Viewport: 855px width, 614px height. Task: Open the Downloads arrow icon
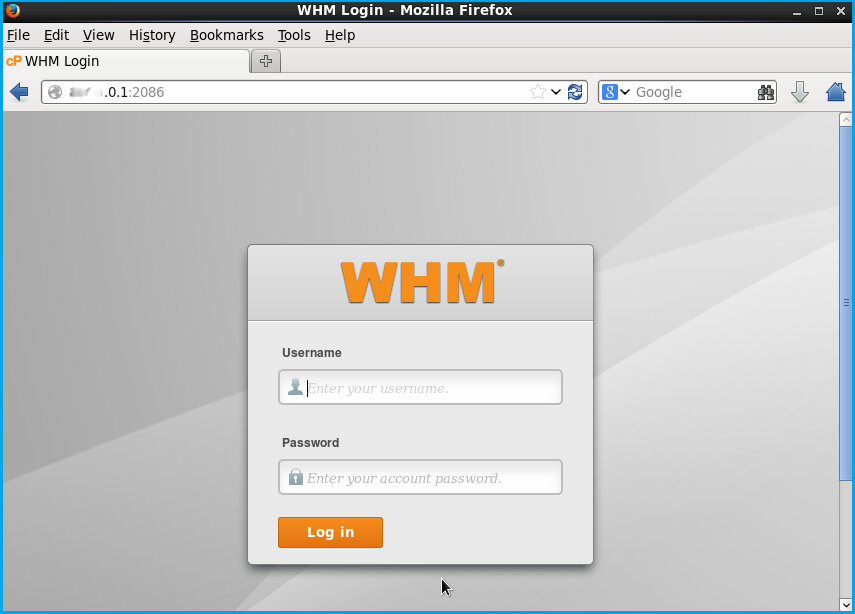(799, 92)
